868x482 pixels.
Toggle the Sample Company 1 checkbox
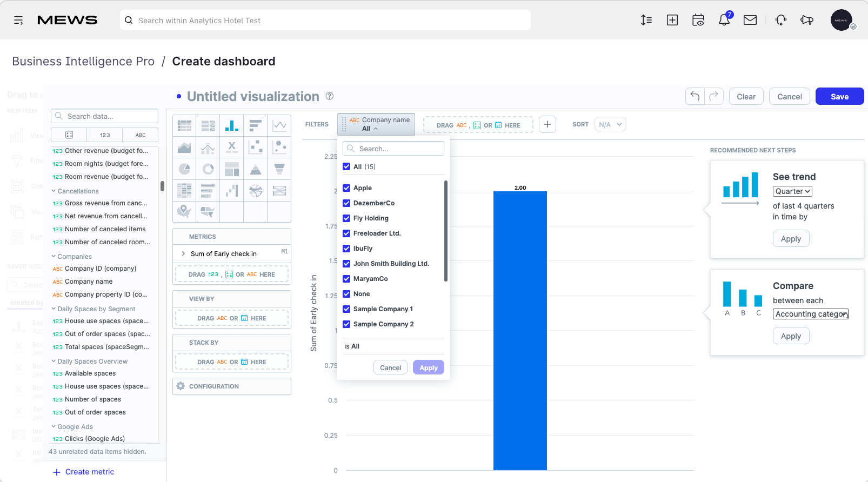[346, 309]
